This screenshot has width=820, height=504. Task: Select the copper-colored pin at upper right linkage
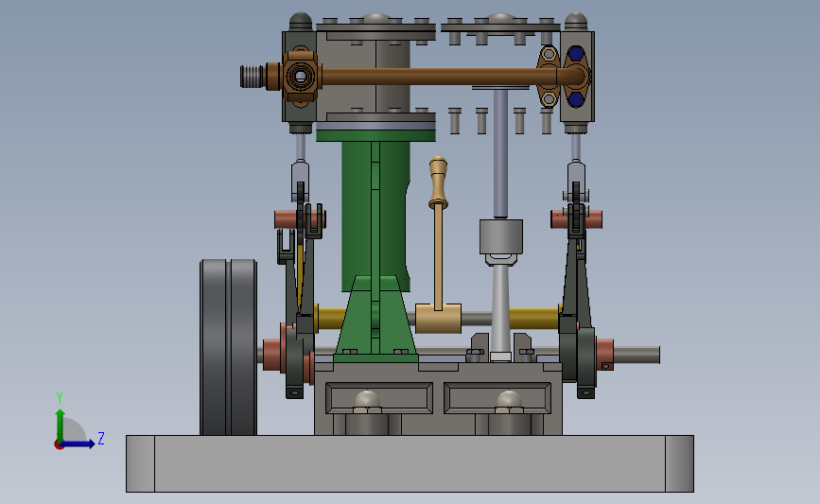(576, 219)
